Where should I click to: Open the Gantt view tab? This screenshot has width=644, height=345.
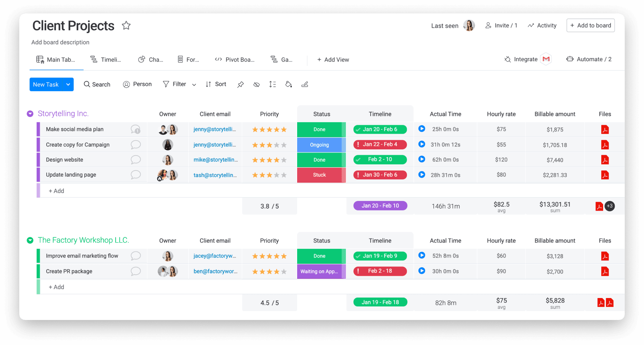coord(282,60)
